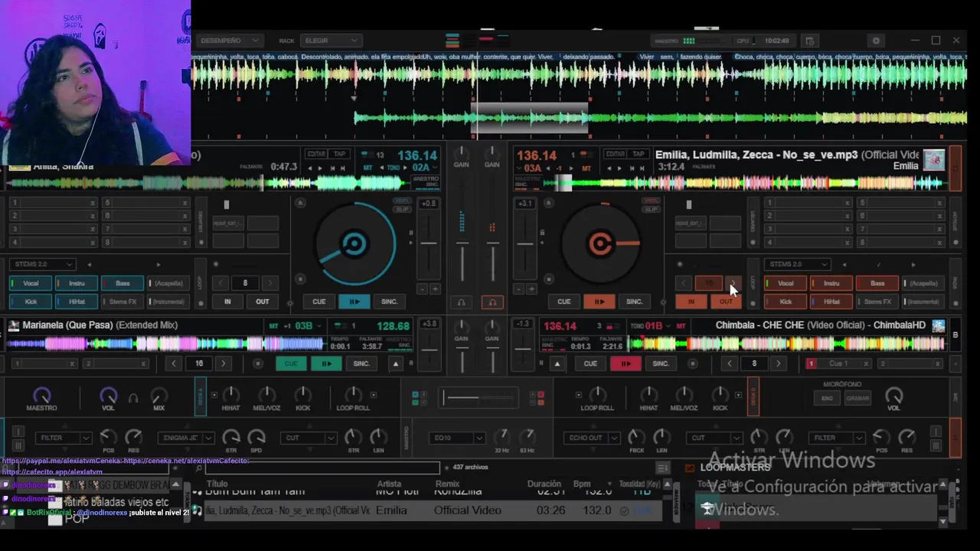This screenshot has width=980, height=551.
Task: Increase pitch with left deck plus button
Action: 435,289
